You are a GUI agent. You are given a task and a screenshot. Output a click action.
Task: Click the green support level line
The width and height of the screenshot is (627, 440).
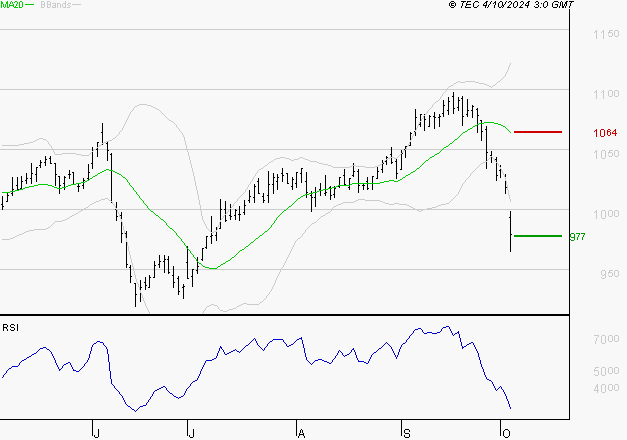538,236
